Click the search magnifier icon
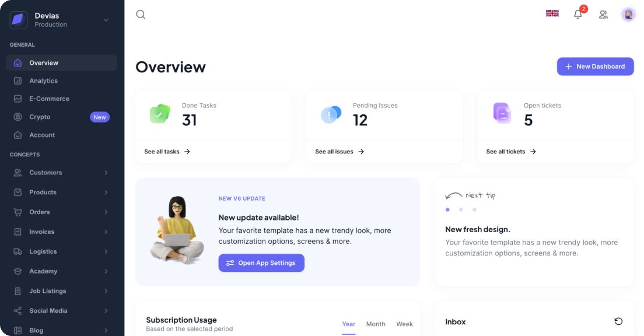This screenshot has width=644, height=336. [x=141, y=13]
